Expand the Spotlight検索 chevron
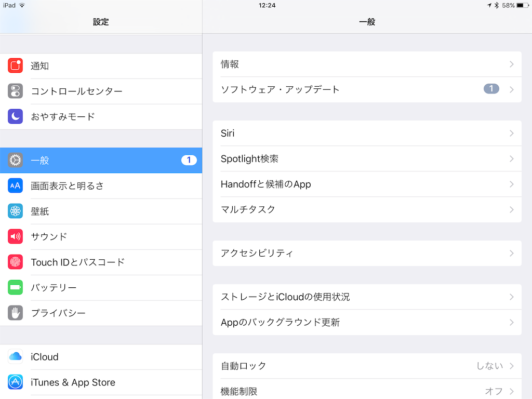532x399 pixels. [512, 159]
